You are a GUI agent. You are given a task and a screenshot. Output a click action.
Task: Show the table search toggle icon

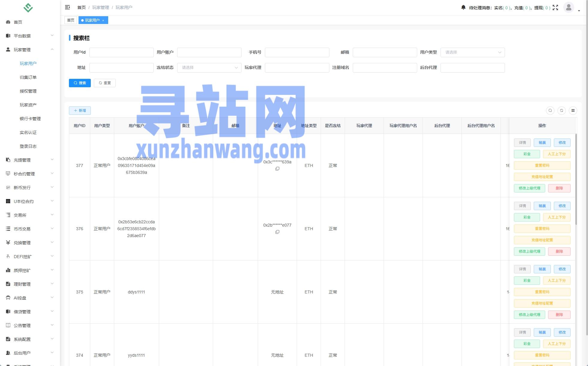[x=550, y=111]
